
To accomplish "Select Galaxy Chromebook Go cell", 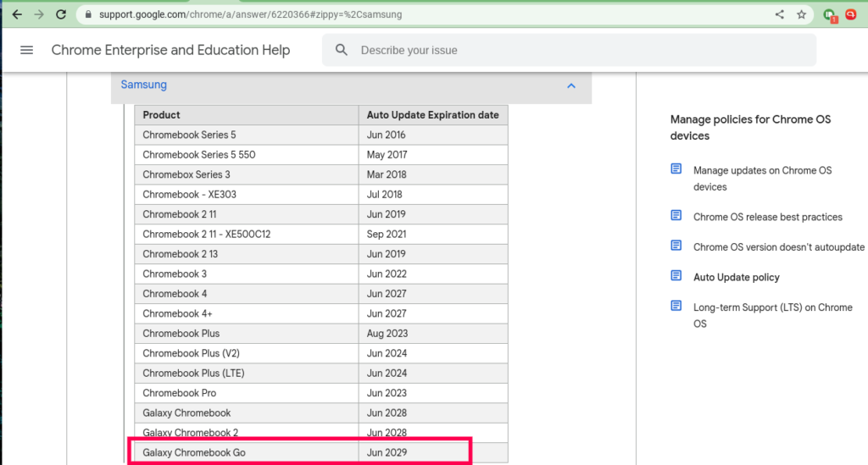I will (247, 453).
